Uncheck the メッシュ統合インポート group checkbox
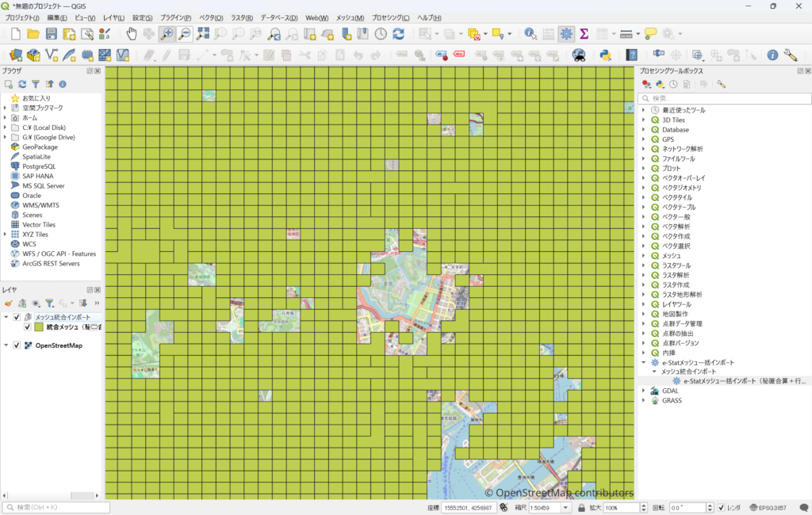This screenshot has width=812, height=515. point(17,317)
